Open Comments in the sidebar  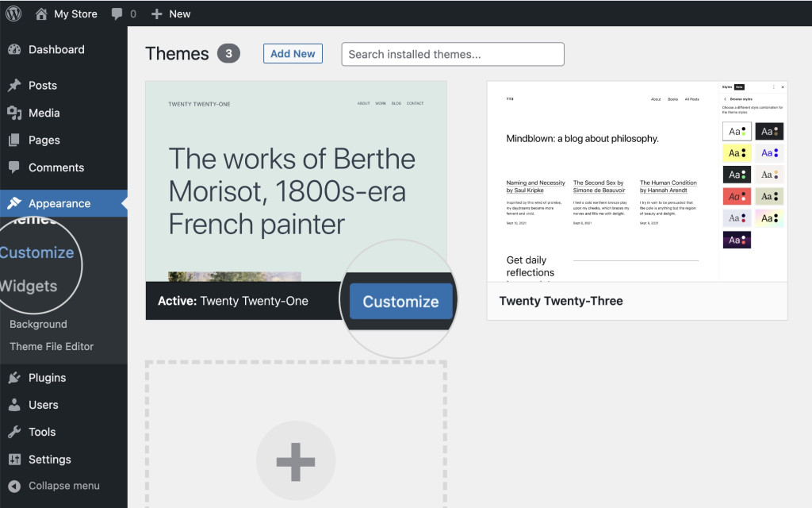coord(56,167)
